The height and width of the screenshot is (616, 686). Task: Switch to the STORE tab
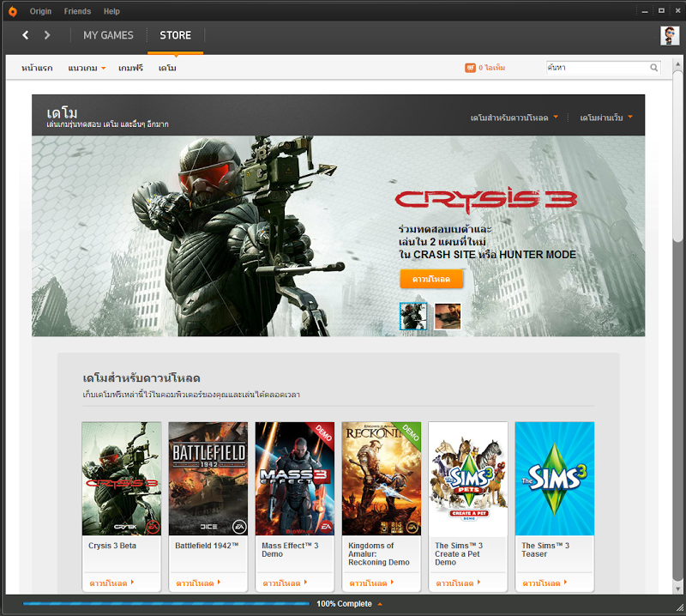(x=176, y=35)
